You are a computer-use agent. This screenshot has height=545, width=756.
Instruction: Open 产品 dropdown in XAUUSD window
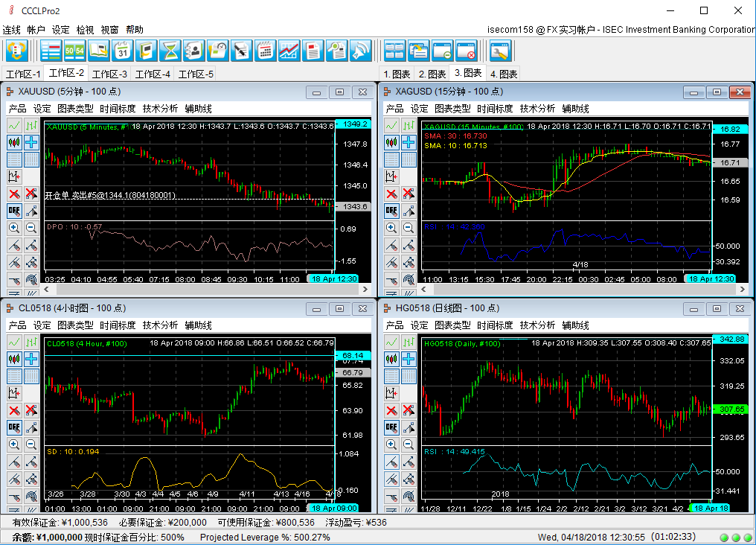17,109
